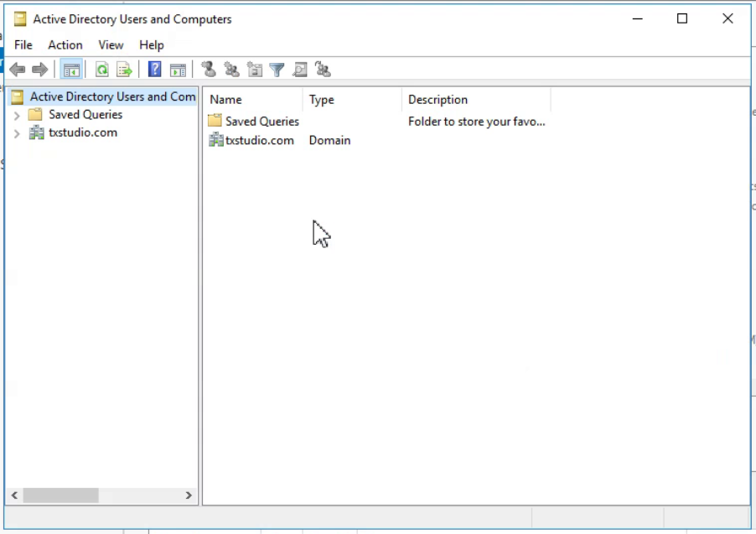Viewport: 756px width, 534px height.
Task: Click tree pane scroll left arrow
Action: (x=14, y=495)
